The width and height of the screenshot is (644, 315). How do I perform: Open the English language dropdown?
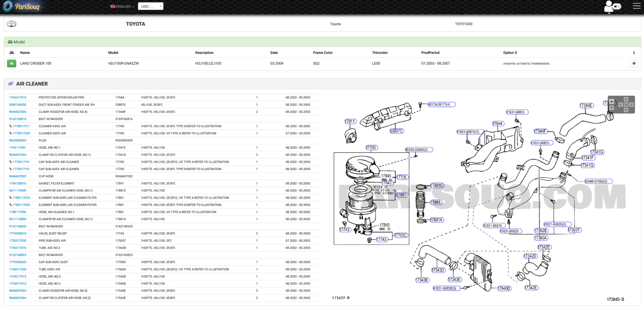coord(122,6)
